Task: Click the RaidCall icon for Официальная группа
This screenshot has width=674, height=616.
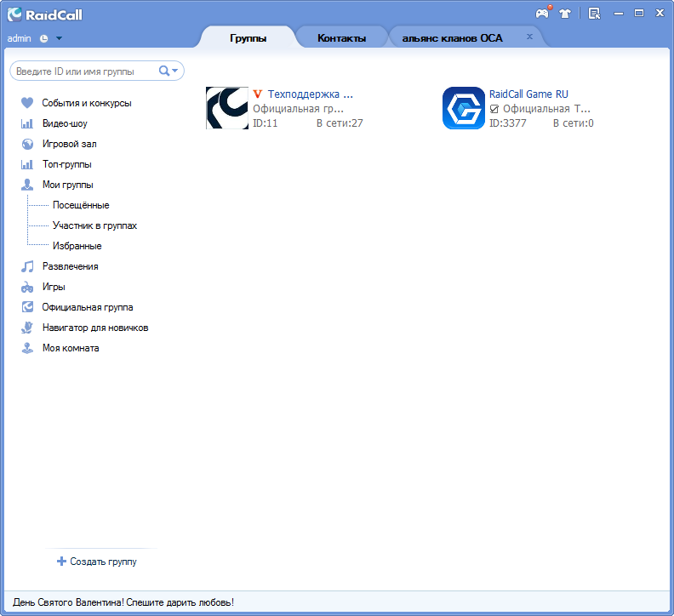Action: click(27, 307)
